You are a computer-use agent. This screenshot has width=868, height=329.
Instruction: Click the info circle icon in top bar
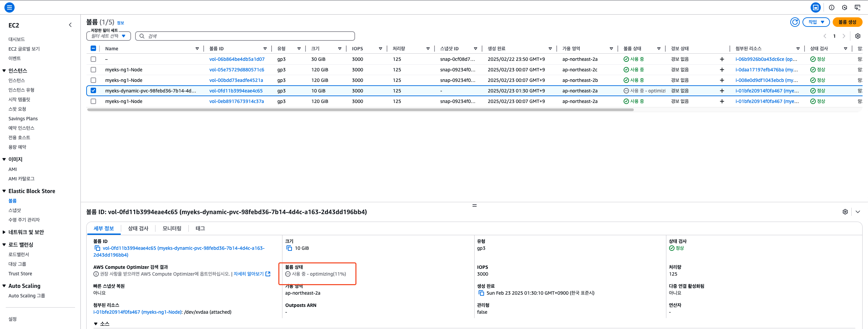[832, 7]
